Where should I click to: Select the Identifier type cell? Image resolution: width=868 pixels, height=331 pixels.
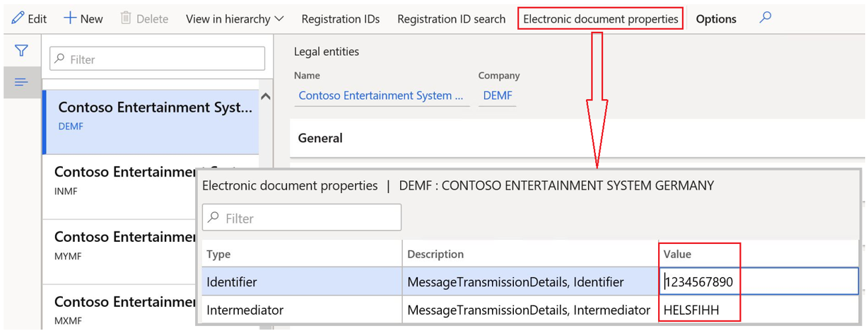click(x=302, y=281)
